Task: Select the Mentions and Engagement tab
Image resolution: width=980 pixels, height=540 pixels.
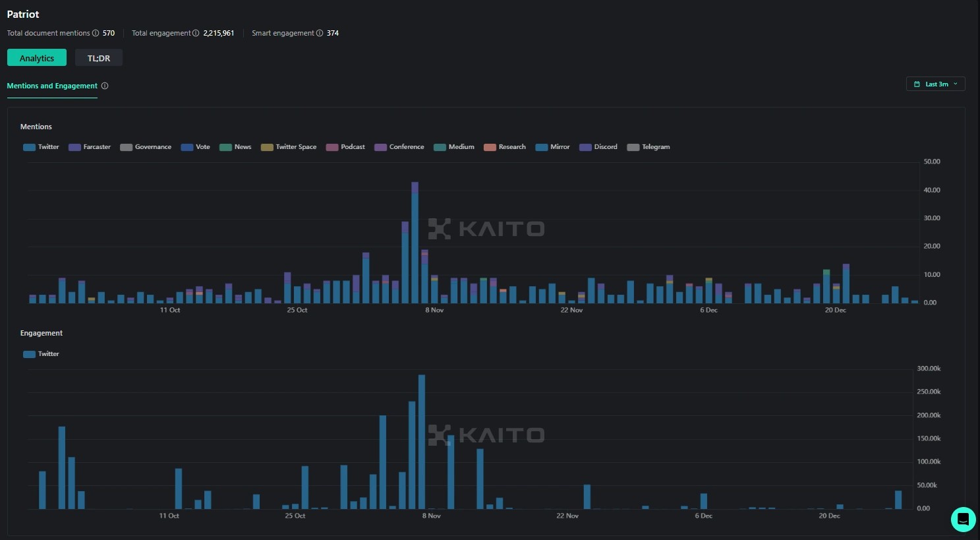Action: point(52,86)
